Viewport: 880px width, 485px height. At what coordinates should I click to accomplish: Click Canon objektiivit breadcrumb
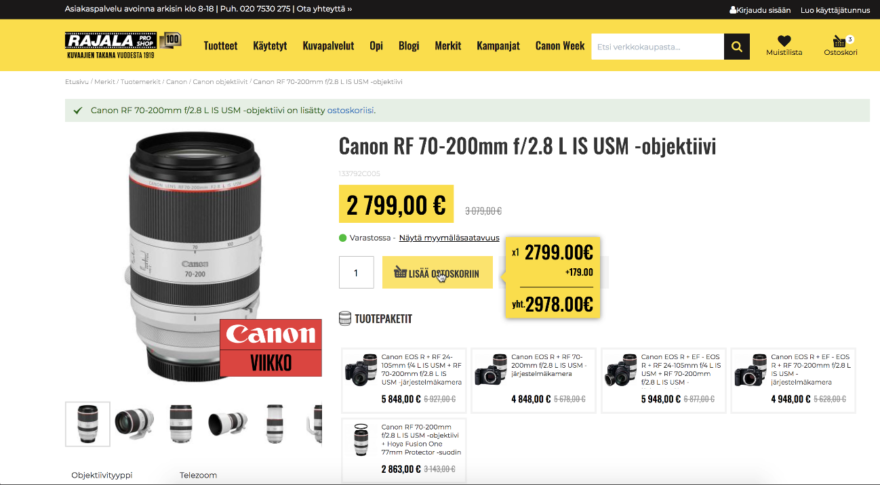click(220, 82)
